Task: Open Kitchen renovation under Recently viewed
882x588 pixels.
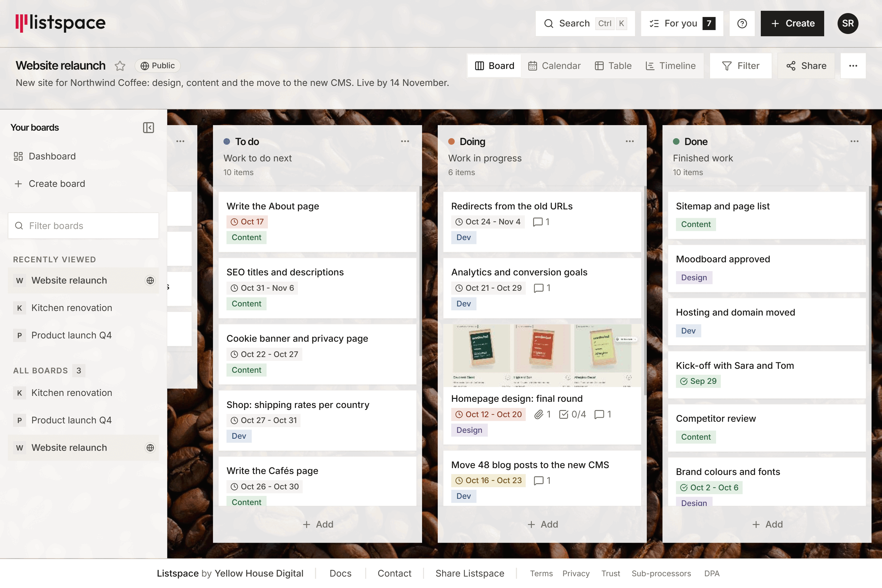Action: pyautogui.click(x=83, y=307)
